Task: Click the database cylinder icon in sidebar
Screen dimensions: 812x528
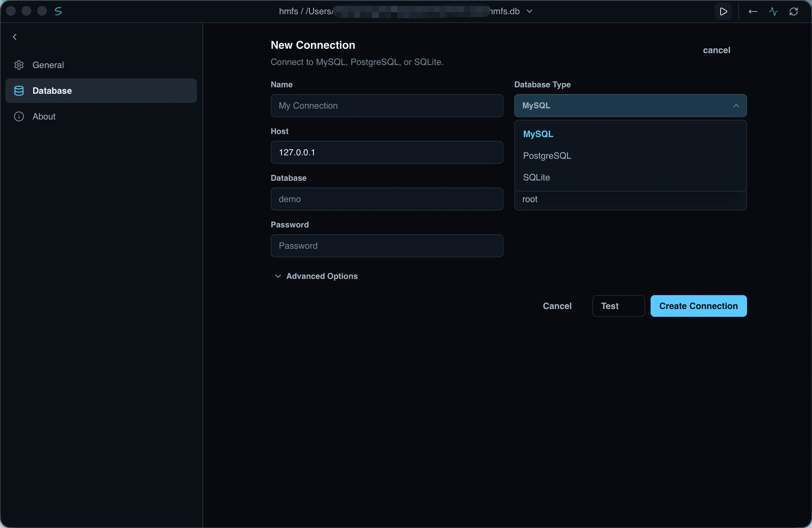Action: point(19,91)
